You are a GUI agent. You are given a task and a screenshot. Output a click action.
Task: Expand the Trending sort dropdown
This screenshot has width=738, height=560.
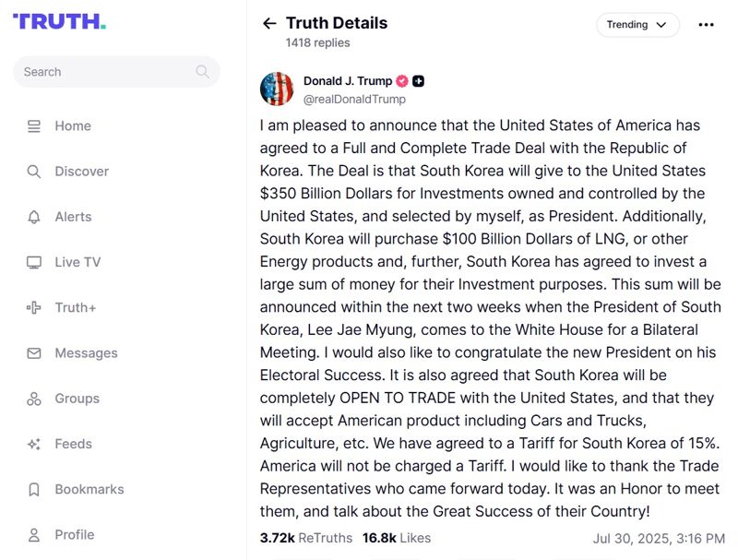coord(637,25)
